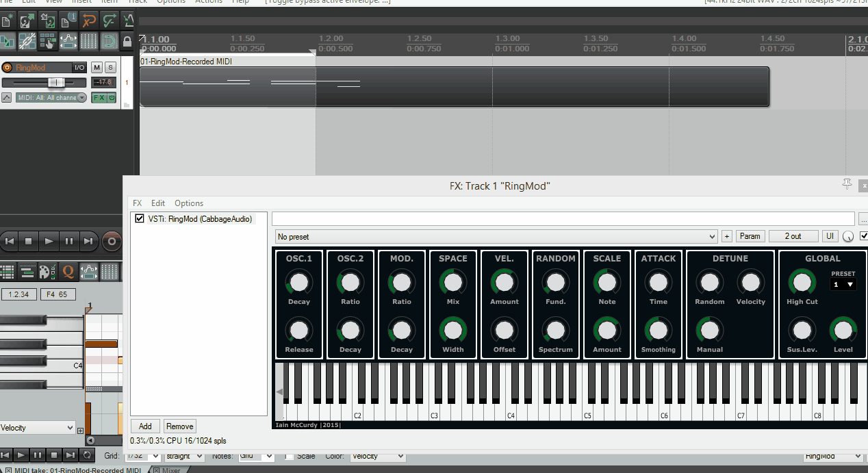Toggle the MIDI editor Scale checkbox
The image size is (868, 473).
(289, 456)
